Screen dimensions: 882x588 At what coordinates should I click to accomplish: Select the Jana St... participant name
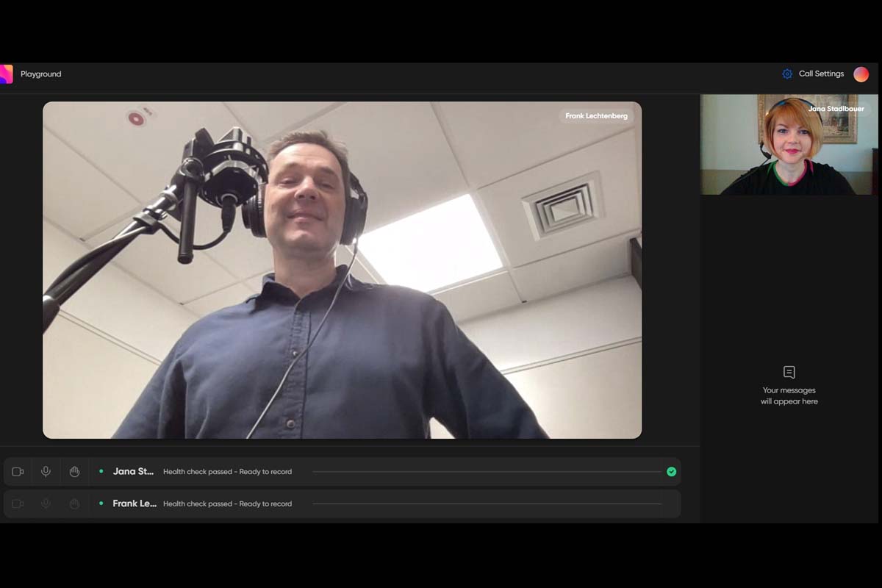[133, 472]
